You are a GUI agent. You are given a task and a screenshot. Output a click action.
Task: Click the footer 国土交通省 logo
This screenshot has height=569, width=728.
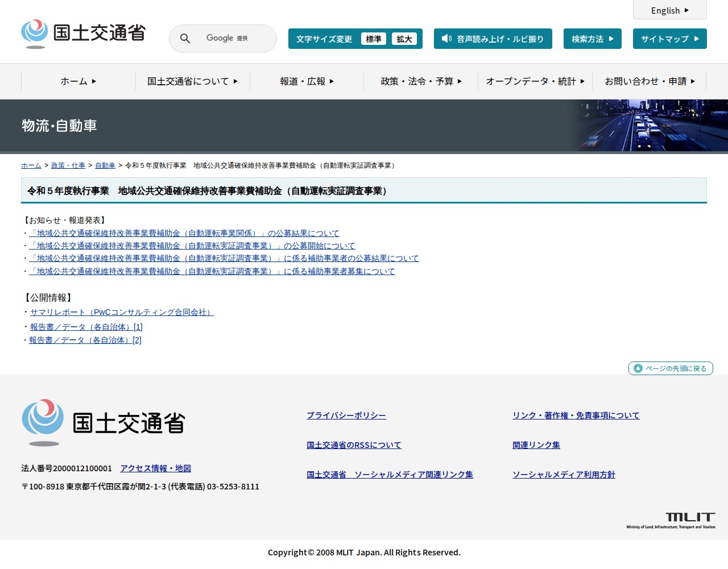coord(104,422)
